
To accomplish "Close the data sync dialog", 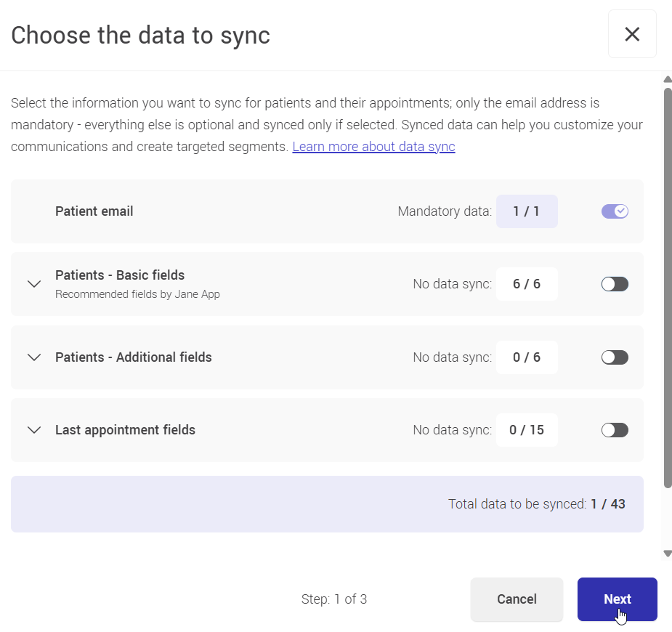I will pyautogui.click(x=631, y=33).
